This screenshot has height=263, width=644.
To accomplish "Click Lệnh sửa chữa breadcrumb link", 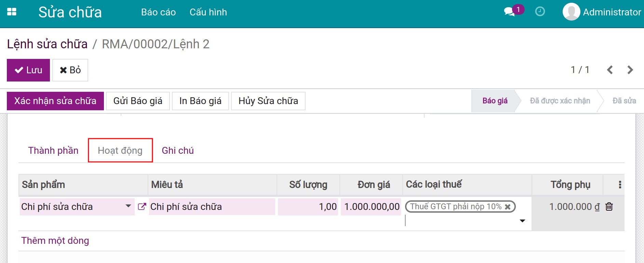I will [47, 44].
